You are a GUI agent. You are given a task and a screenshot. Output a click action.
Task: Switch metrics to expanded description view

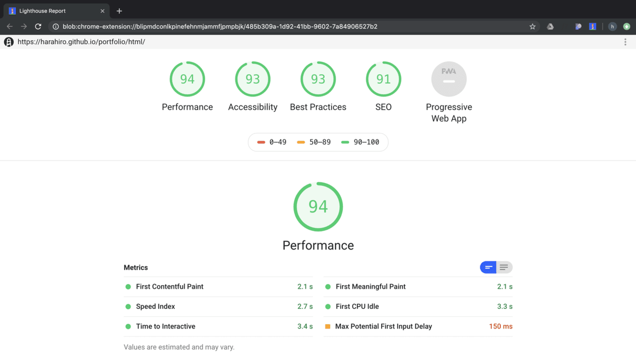point(504,268)
